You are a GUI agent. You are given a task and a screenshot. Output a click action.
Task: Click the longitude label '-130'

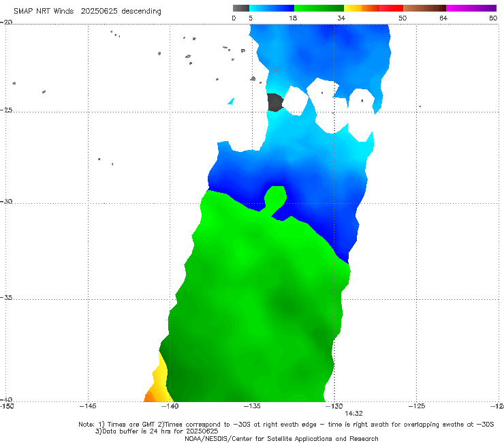point(334,406)
